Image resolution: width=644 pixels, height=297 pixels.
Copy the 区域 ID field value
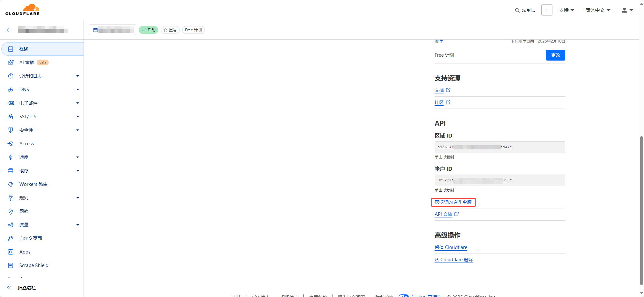click(x=500, y=147)
